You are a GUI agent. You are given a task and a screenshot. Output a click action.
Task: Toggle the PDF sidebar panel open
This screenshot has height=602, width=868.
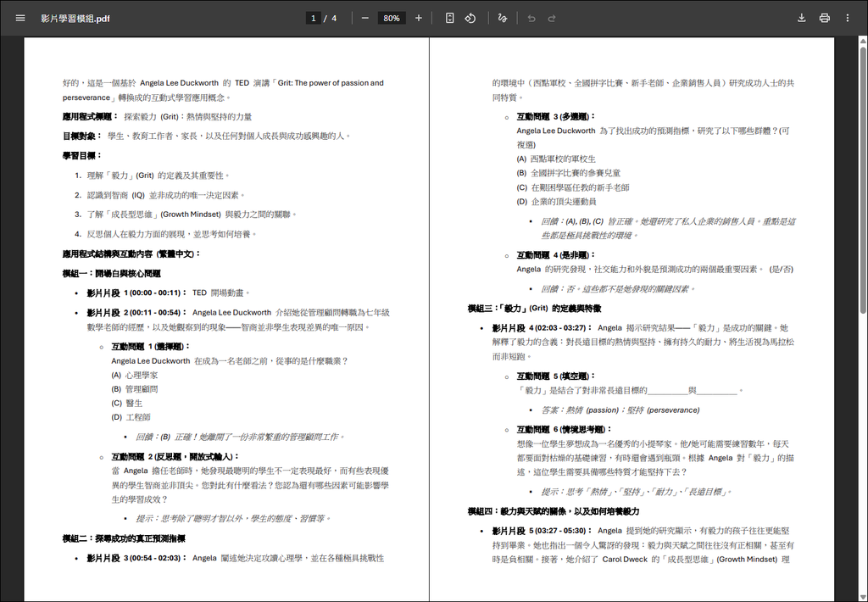click(19, 17)
